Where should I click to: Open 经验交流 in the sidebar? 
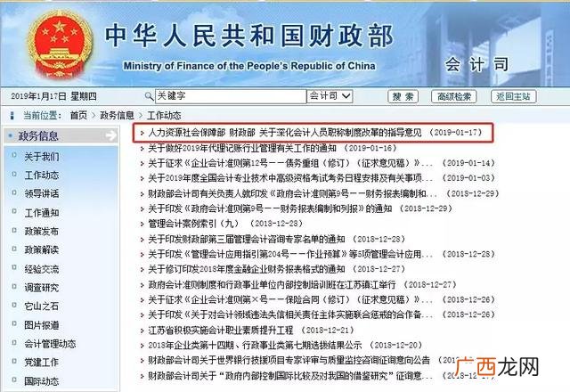42,269
